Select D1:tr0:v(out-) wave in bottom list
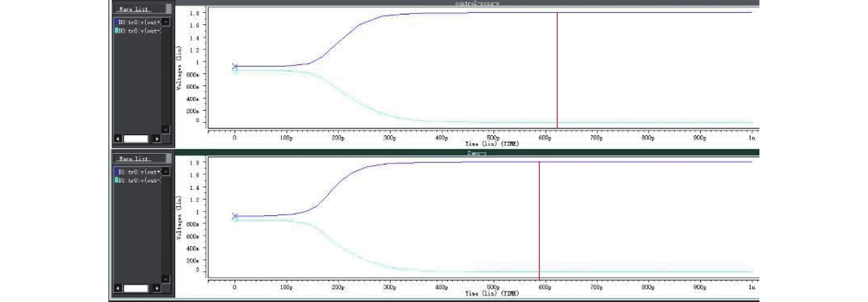The image size is (868, 302). 139,180
